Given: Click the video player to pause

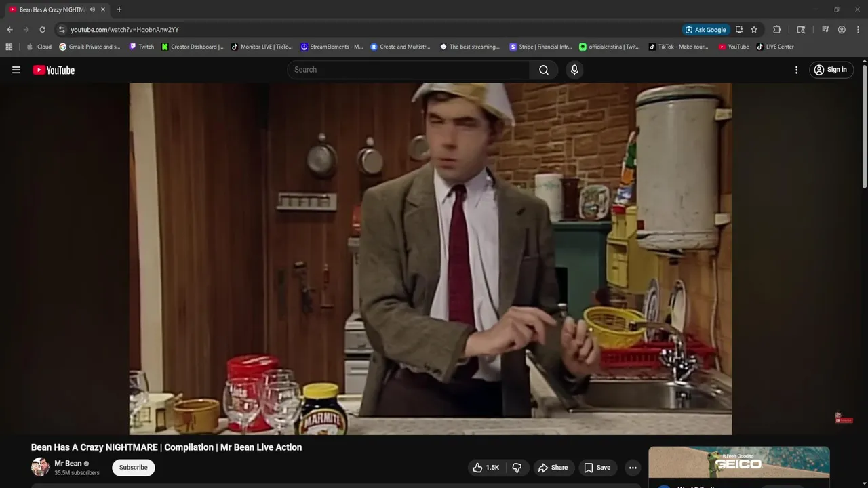Looking at the screenshot, I should tap(431, 259).
